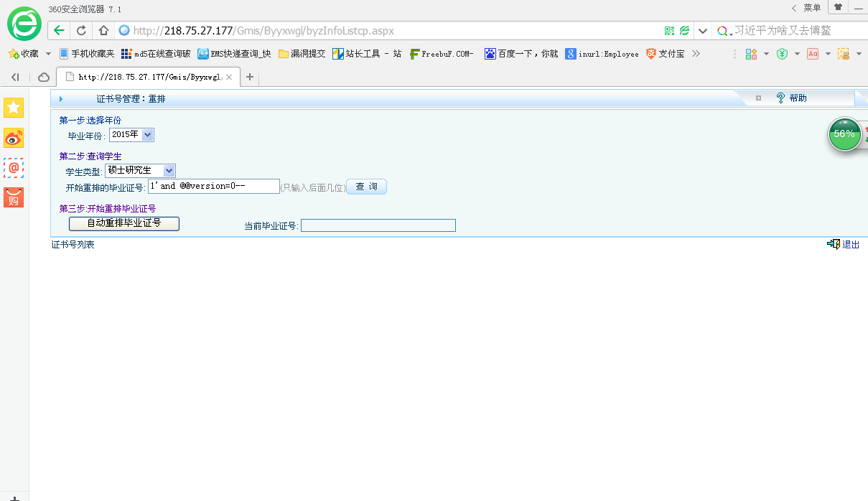This screenshot has height=501, width=868.
Task: Open the Weibo sidebar icon
Action: click(14, 138)
